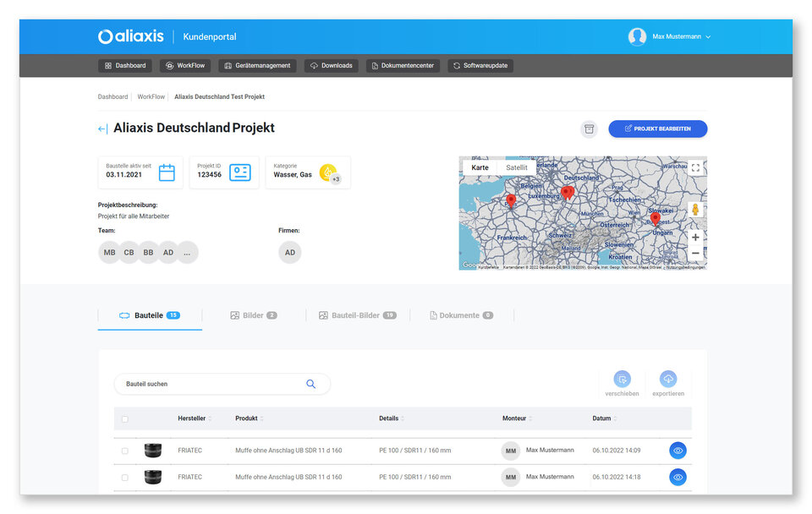The height and width of the screenshot is (514, 812).
Task: Open Dokumentencenter in the navigation bar
Action: click(x=403, y=66)
